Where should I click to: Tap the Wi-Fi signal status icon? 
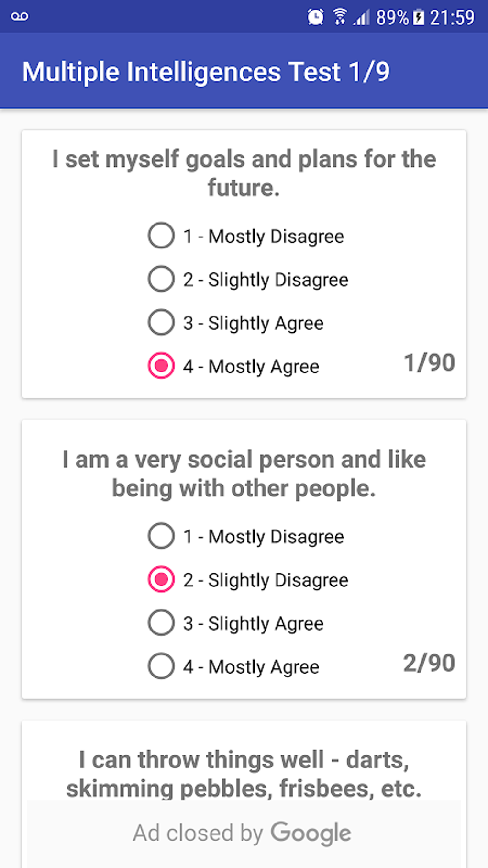tap(340, 17)
